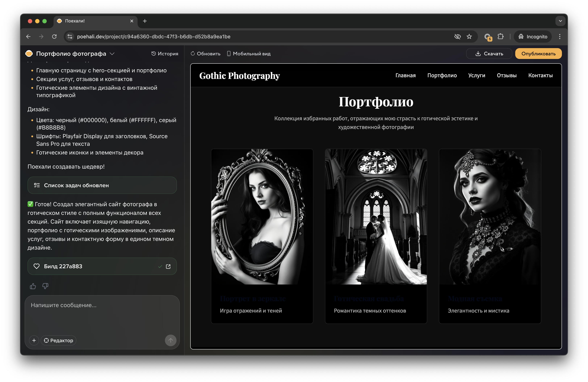Go to Контакты in site navigation
Screen dimensions: 588x382
(x=540, y=75)
